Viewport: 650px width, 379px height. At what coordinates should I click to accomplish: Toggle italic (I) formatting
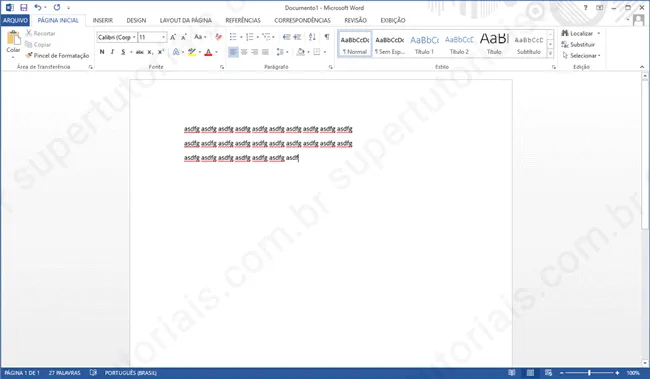(112, 52)
